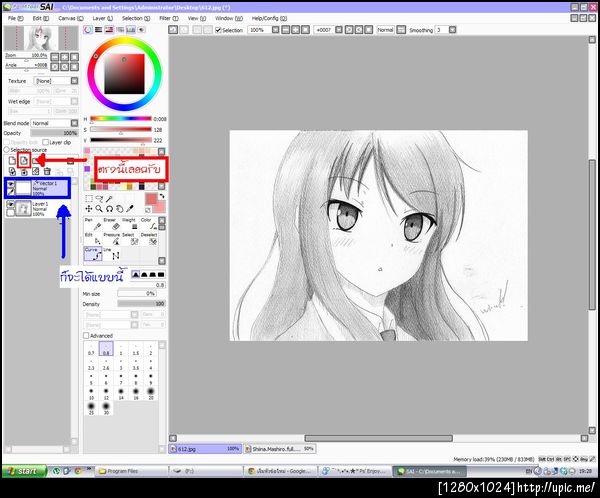
Task: Click the zoom out minus button in toolbar
Action: tap(285, 29)
